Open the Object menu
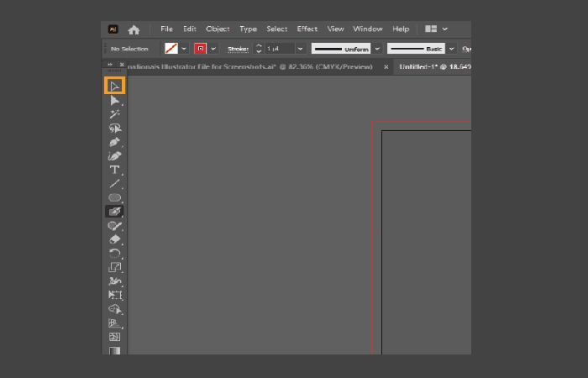This screenshot has width=588, height=378. (x=218, y=29)
